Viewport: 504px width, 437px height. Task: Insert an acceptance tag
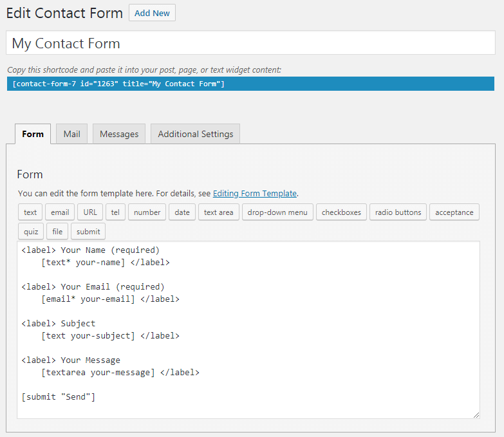(x=454, y=212)
